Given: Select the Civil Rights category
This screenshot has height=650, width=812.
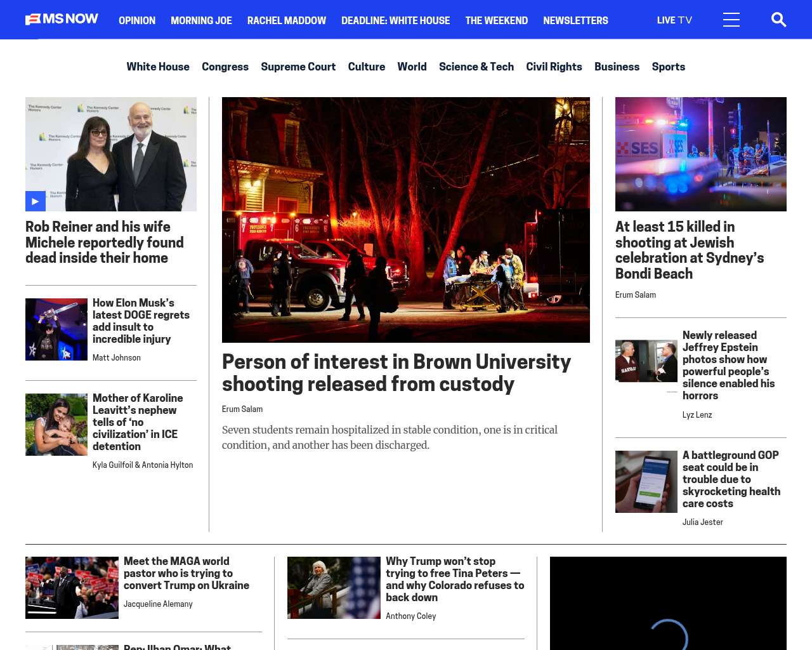Looking at the screenshot, I should click(x=553, y=67).
